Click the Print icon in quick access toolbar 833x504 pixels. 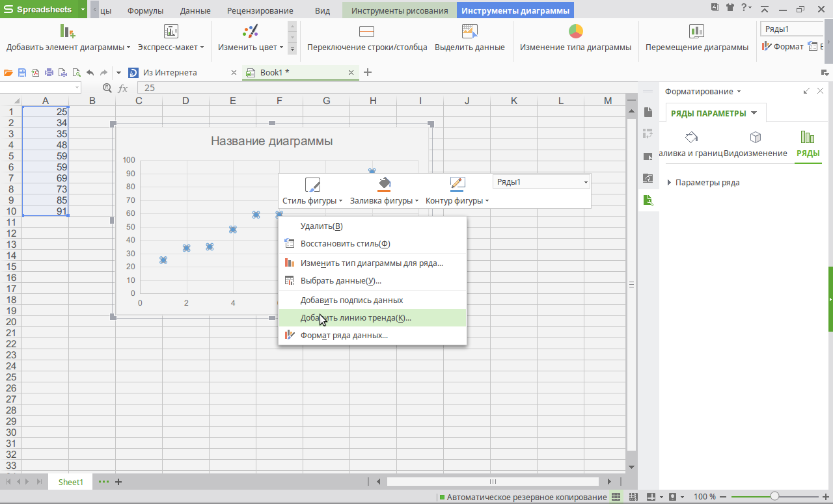[x=49, y=73]
